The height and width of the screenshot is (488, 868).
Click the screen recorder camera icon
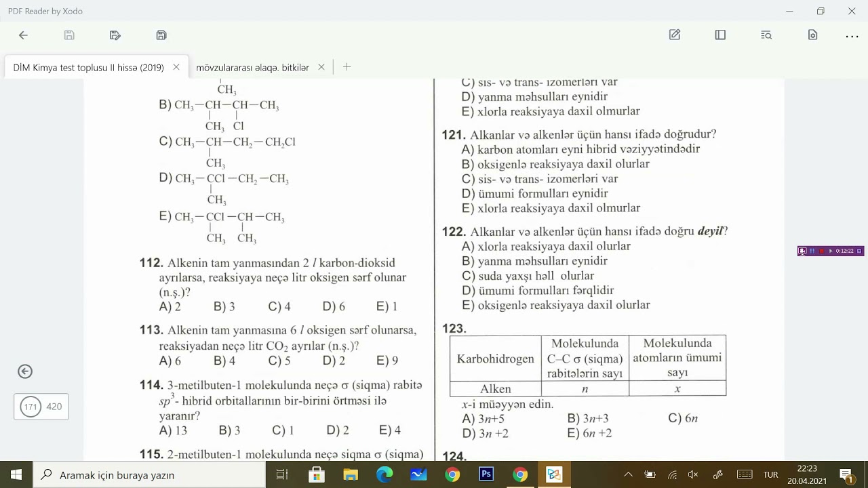click(802, 251)
